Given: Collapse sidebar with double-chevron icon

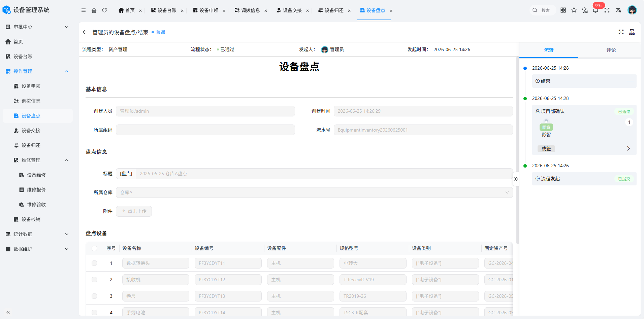Looking at the screenshot, I should coord(8,312).
